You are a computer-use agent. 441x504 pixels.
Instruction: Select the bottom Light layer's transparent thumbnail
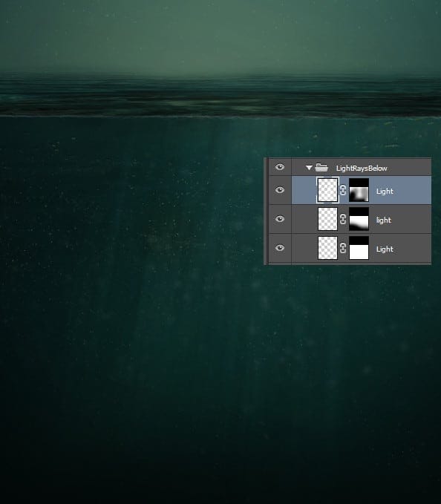[x=327, y=248]
